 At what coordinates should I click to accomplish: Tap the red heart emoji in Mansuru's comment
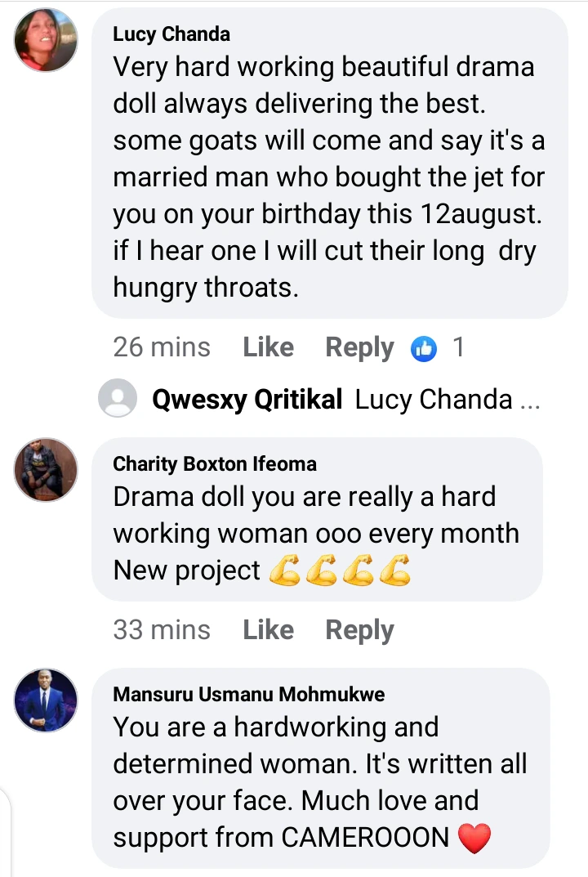pos(474,838)
